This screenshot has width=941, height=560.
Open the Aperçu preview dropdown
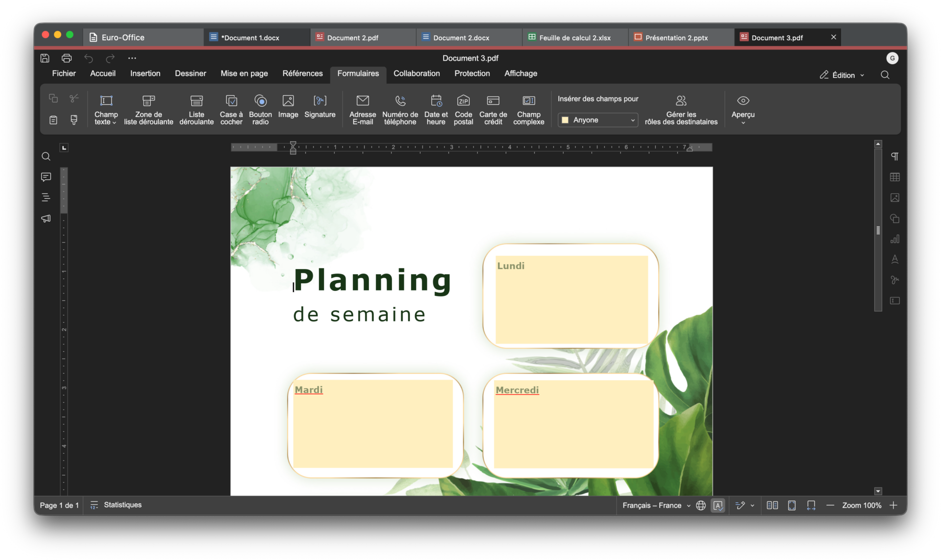click(x=743, y=110)
